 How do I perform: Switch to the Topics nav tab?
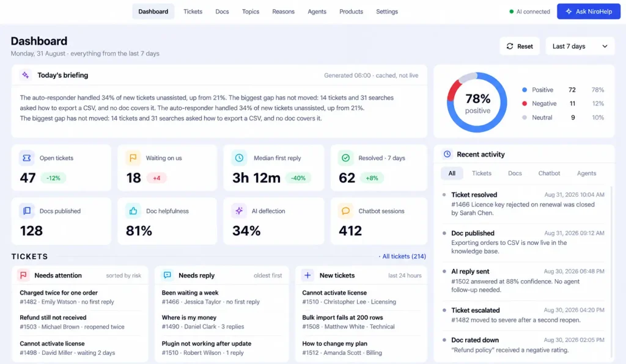coord(250,12)
